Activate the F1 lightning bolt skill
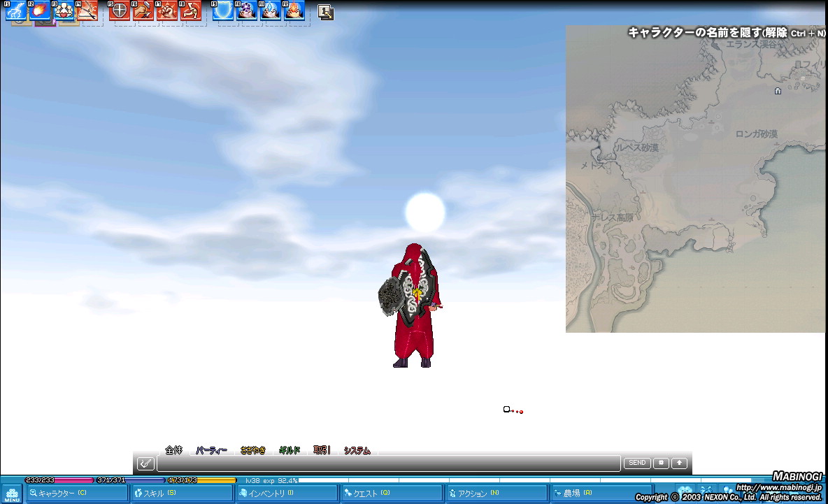This screenshot has width=828, height=504. [16, 11]
